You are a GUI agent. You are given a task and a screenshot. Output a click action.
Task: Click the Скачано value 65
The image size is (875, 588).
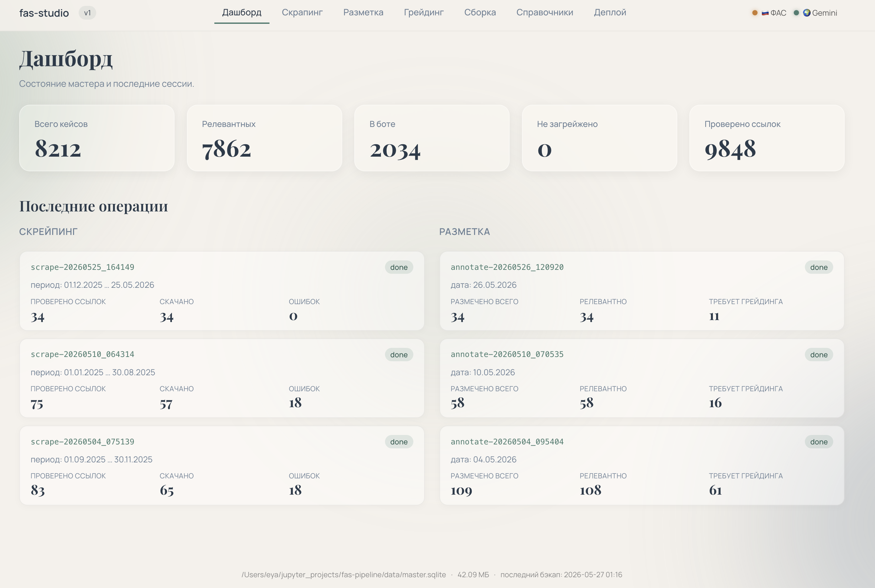(x=167, y=490)
